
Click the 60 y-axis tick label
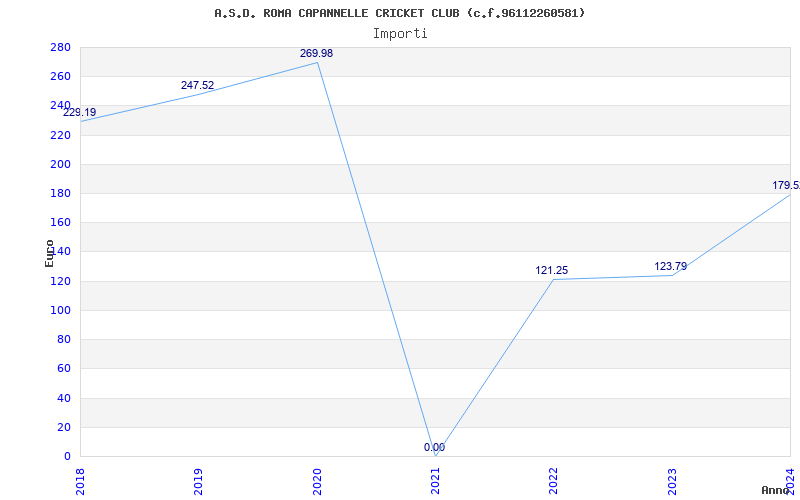coord(64,368)
